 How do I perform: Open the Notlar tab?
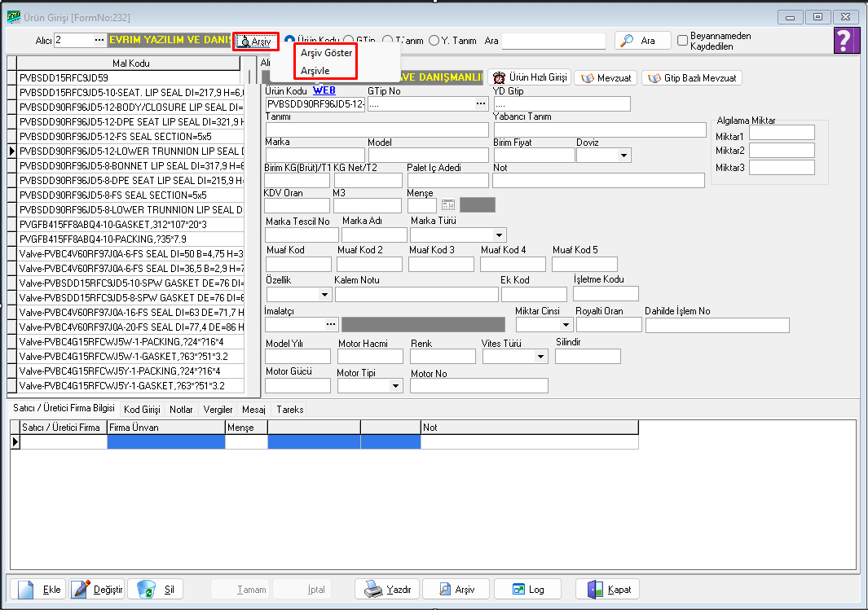click(x=181, y=410)
